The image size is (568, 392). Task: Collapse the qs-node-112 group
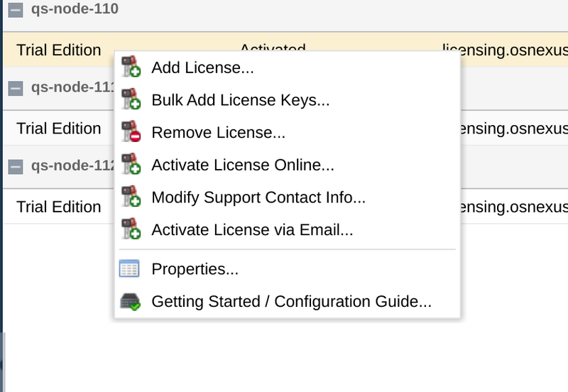click(16, 167)
